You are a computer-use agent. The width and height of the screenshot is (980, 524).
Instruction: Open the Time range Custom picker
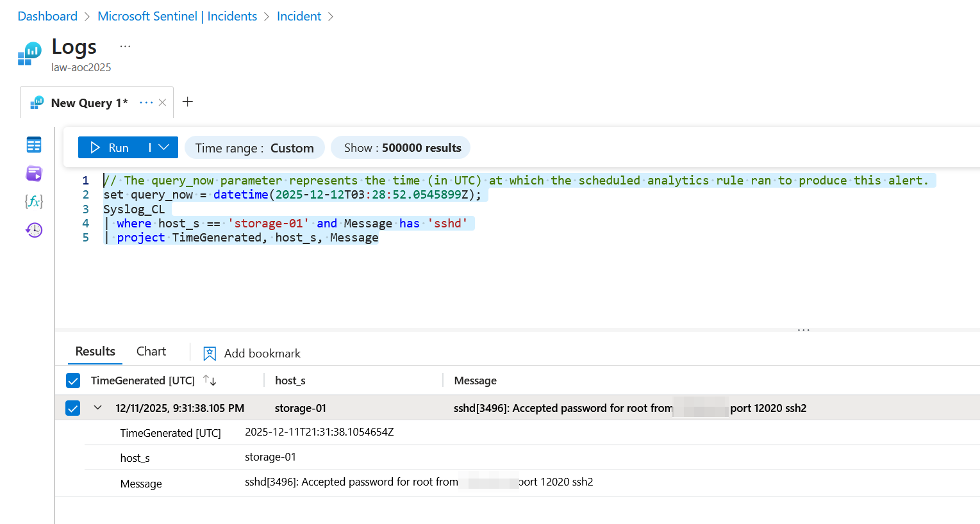(x=254, y=148)
